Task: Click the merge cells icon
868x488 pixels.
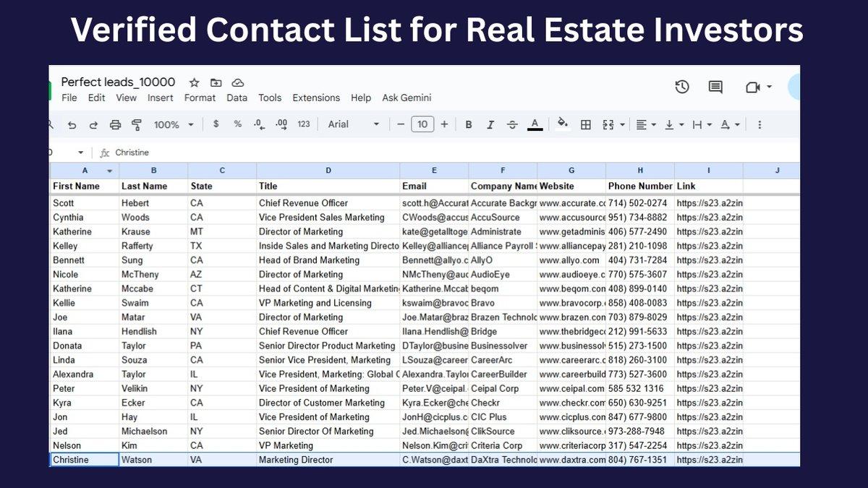Action: point(608,124)
